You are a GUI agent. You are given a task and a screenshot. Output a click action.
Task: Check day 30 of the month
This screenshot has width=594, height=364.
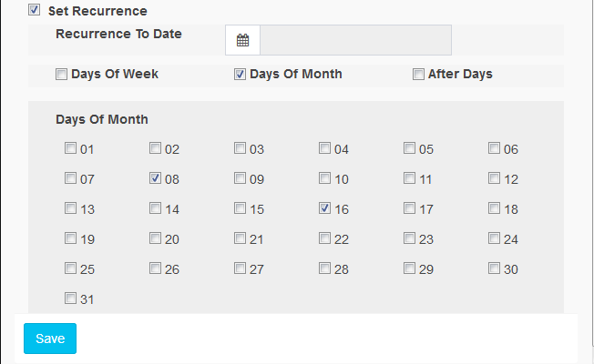pos(494,268)
